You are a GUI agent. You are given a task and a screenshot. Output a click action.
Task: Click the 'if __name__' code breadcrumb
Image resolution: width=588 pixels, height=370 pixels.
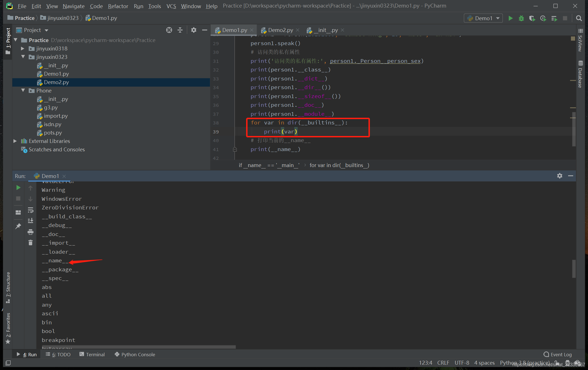point(269,165)
